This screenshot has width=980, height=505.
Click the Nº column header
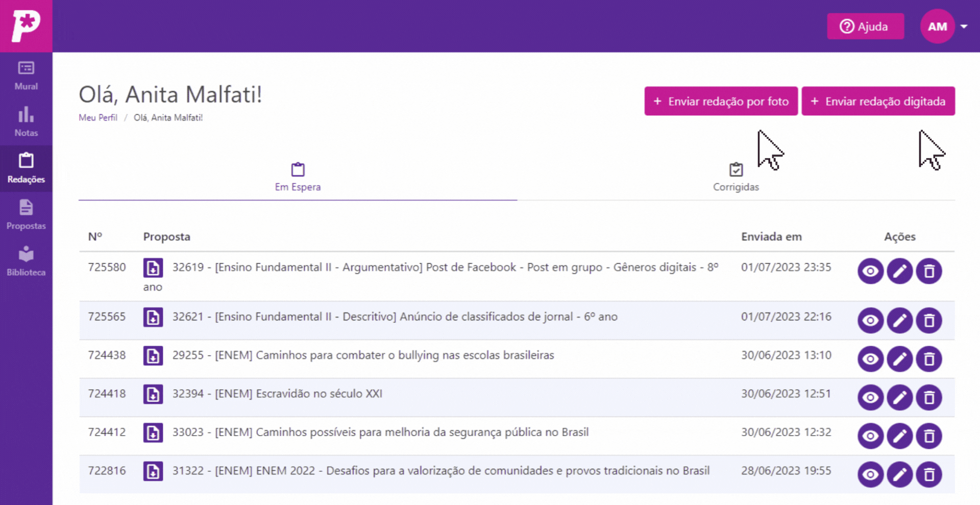pyautogui.click(x=95, y=237)
